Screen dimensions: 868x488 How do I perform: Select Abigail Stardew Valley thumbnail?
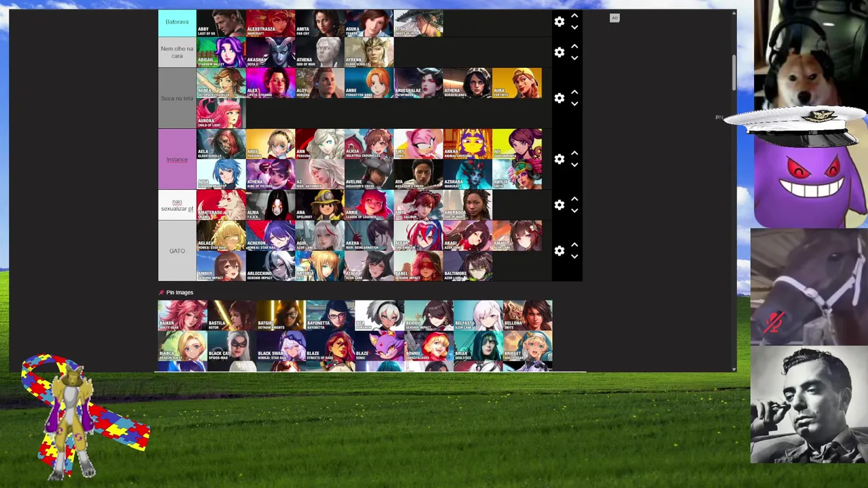tap(221, 52)
